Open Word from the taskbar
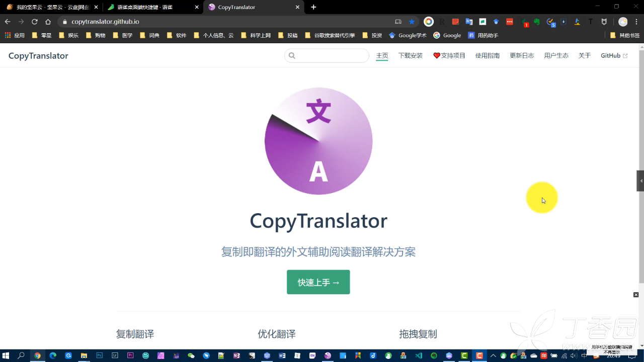This screenshot has width=644, height=362. pos(282,355)
